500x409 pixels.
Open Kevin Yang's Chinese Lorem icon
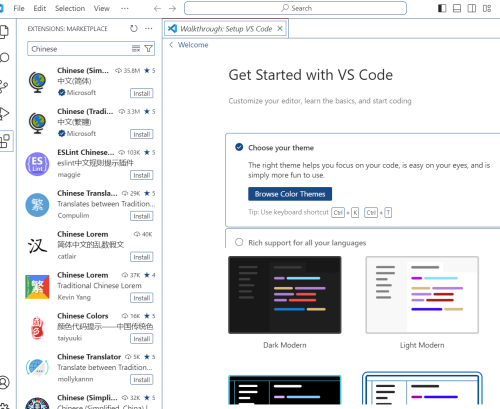[37, 287]
